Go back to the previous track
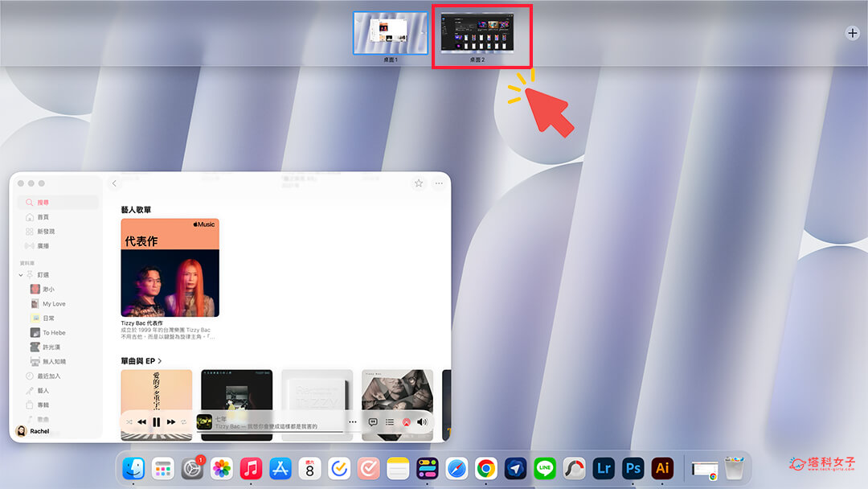 click(x=141, y=421)
